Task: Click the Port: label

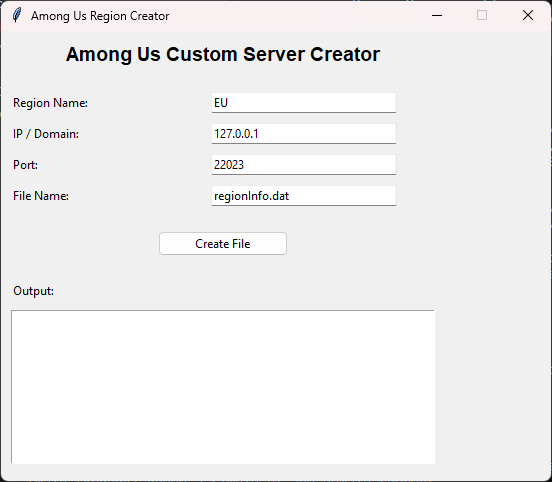Action: [25, 165]
